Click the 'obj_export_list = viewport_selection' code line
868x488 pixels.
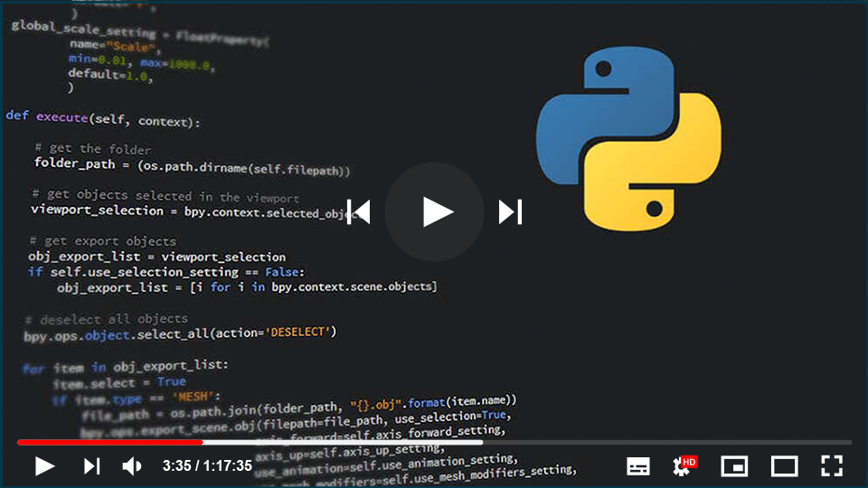156,257
